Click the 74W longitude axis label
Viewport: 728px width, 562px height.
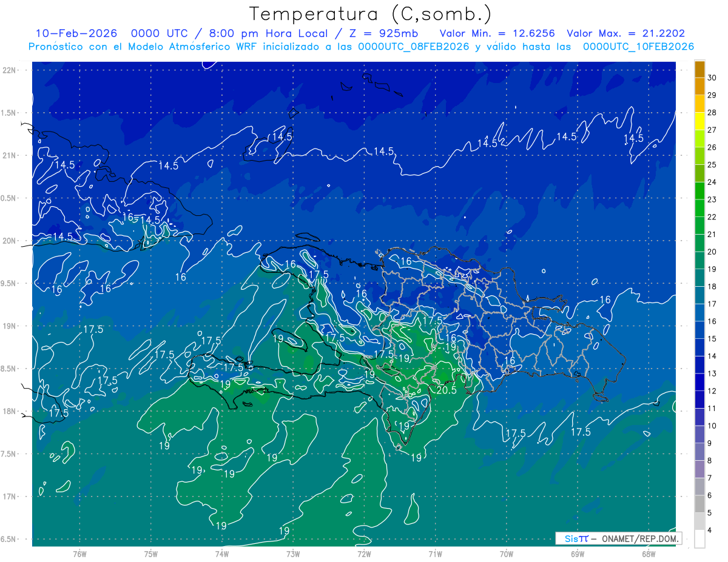[x=222, y=554]
